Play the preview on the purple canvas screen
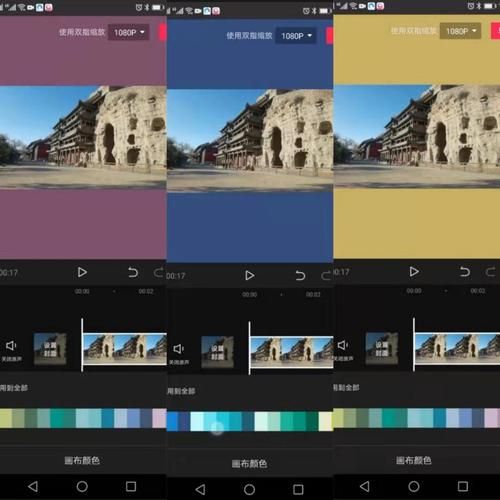This screenshot has height=500, width=500. [x=82, y=272]
